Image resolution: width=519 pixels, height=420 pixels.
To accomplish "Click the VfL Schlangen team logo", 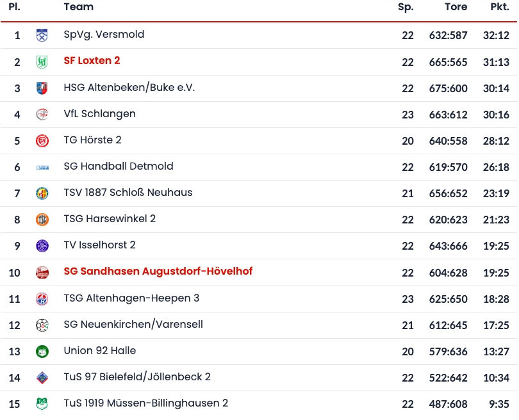I will pos(42,115).
